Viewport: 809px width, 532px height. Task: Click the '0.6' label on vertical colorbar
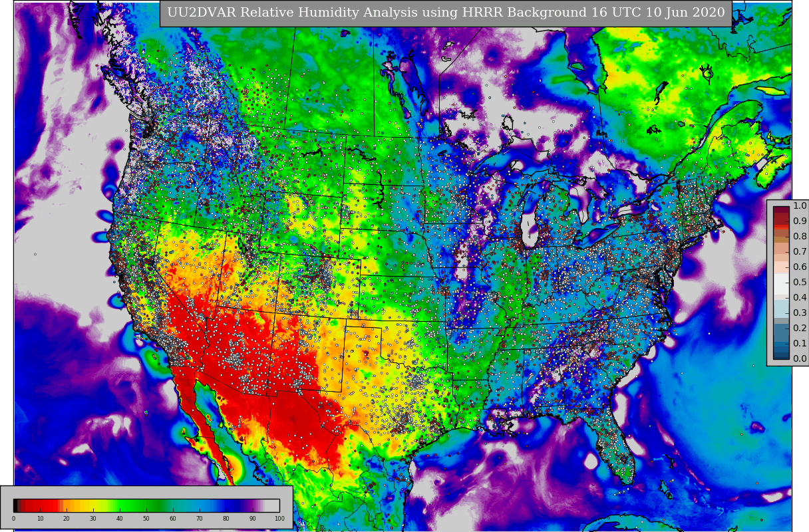(x=800, y=267)
